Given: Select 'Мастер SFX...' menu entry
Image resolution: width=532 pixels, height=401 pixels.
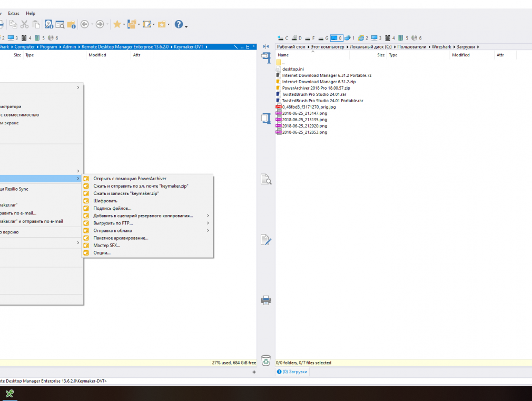Looking at the screenshot, I should (x=147, y=246).
